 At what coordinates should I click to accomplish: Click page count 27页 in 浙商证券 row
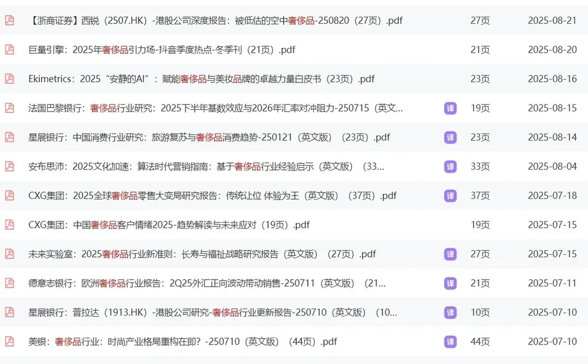point(480,20)
